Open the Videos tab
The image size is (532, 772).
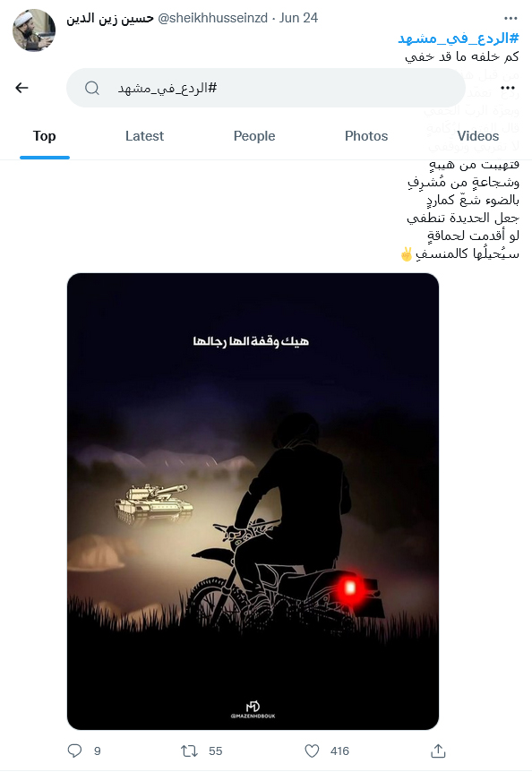pos(478,136)
